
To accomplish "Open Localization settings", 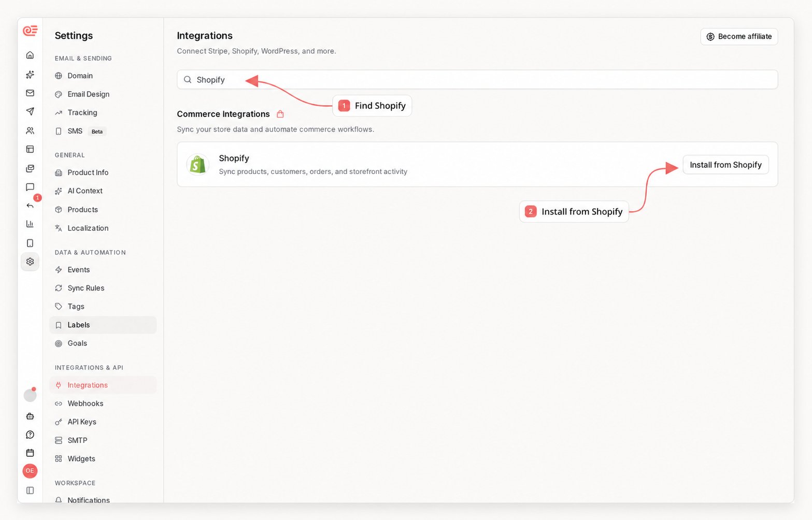I will [x=103, y=228].
